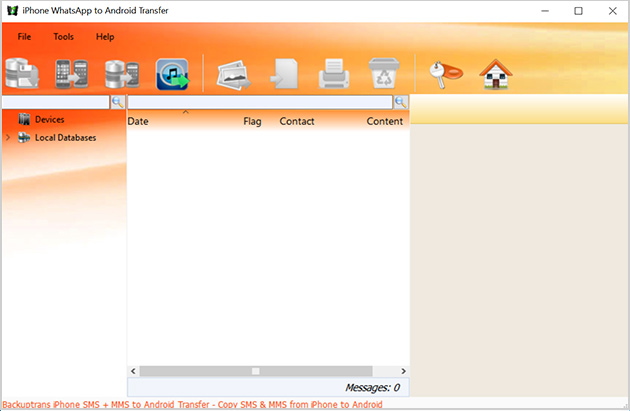Image resolution: width=630 pixels, height=411 pixels.
Task: Click the backup database toolbar icon
Action: pos(22,74)
